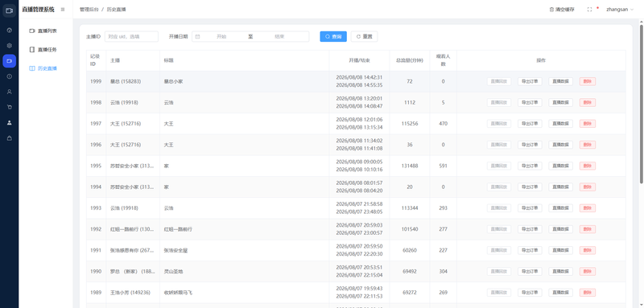
Task: Open 直播列表 in the side menu
Action: (x=43, y=31)
